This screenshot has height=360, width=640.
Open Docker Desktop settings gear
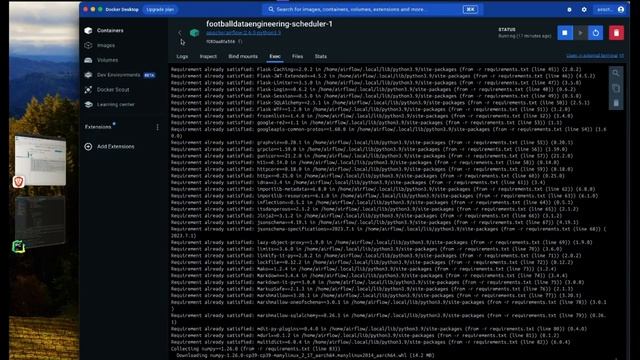click(584, 9)
